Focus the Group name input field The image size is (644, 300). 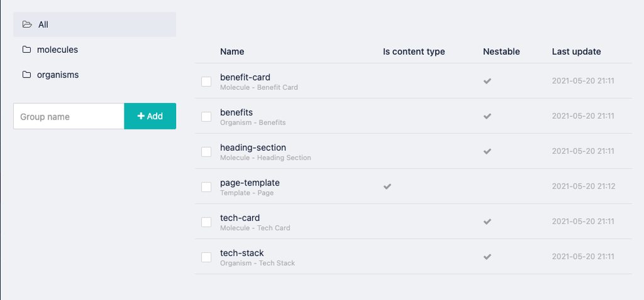pos(69,116)
